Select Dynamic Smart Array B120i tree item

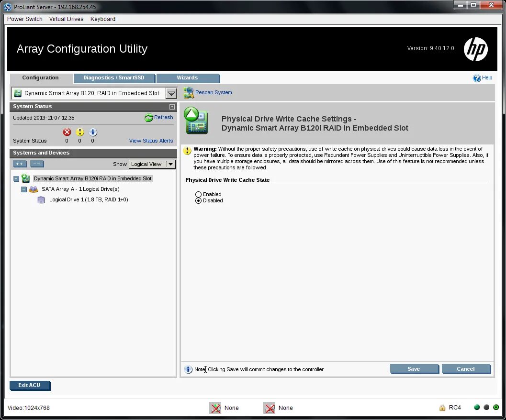pos(92,179)
